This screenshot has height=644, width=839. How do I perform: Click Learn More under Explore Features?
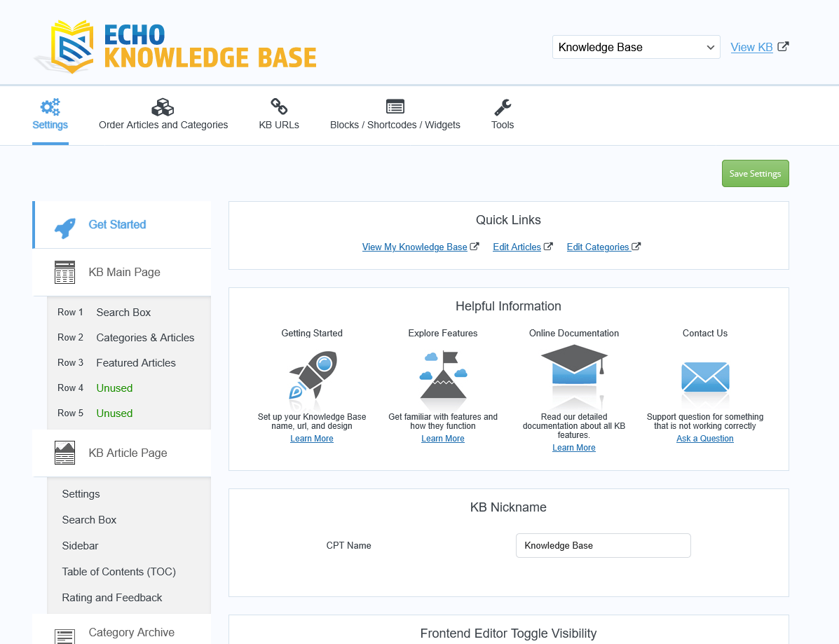(x=443, y=439)
